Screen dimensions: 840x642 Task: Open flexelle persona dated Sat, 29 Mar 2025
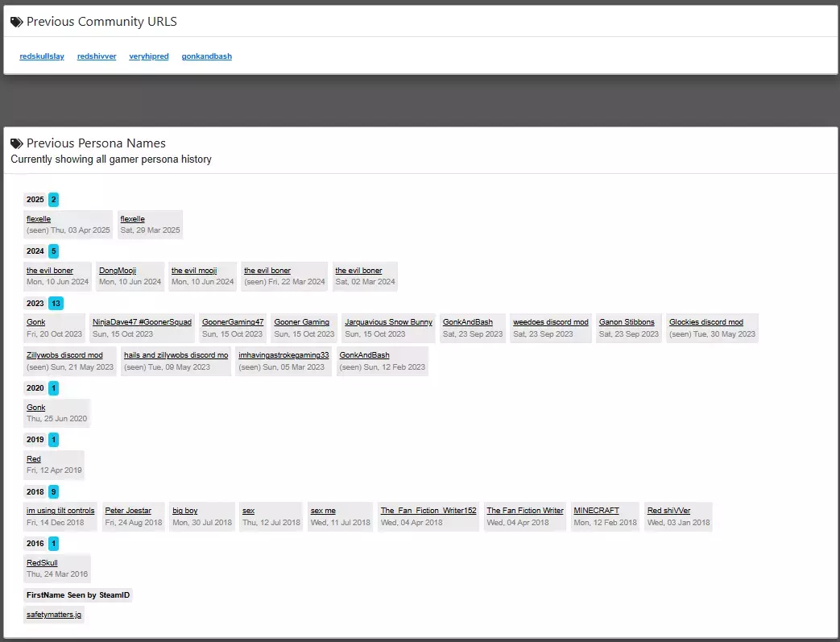coord(132,219)
